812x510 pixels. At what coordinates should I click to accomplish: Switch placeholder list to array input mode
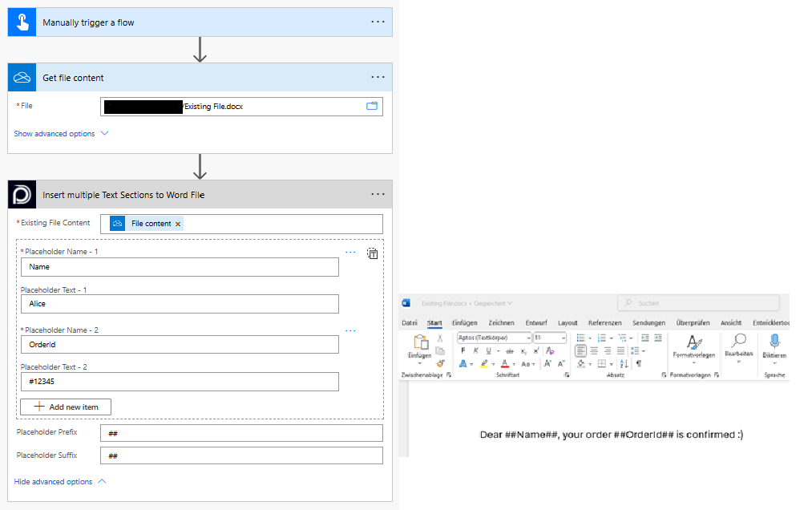[372, 253]
